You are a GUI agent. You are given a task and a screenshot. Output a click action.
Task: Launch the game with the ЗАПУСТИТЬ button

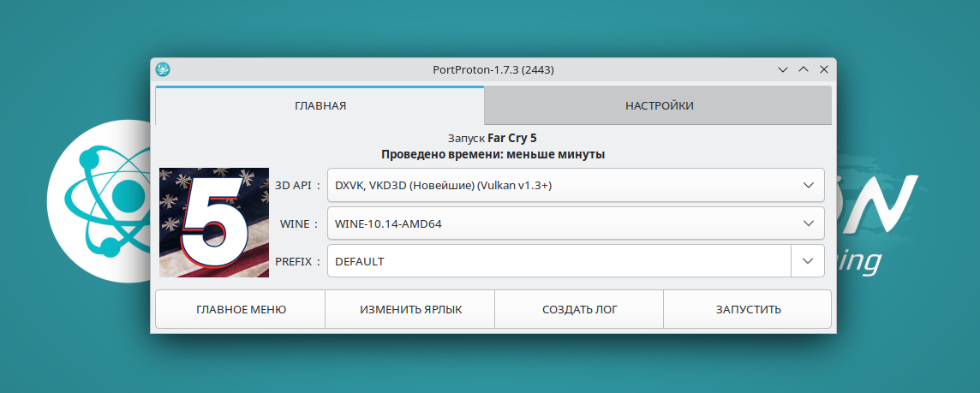[748, 309]
